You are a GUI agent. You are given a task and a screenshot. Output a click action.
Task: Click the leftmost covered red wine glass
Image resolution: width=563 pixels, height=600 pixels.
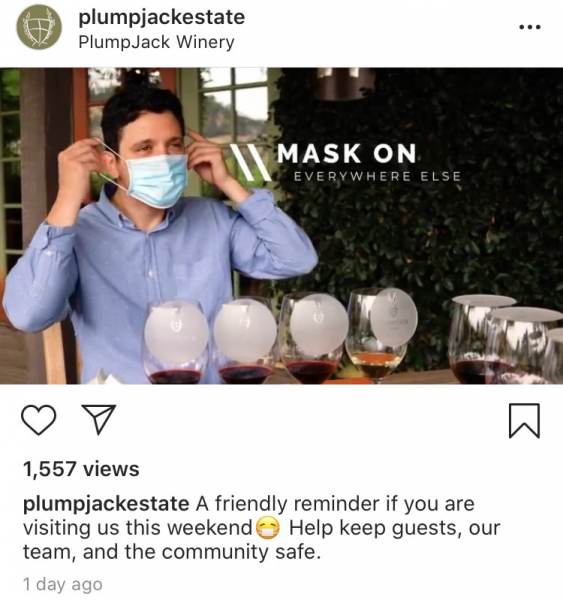(x=176, y=342)
